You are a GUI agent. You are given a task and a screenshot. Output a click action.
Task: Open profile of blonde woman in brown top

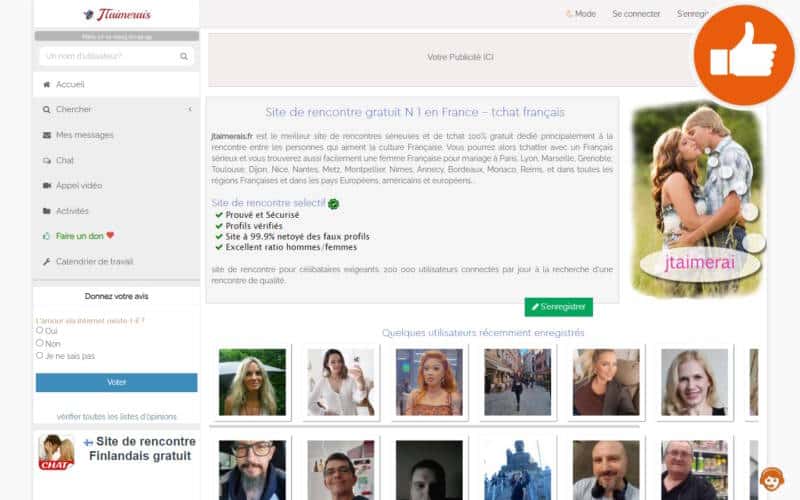[606, 382]
